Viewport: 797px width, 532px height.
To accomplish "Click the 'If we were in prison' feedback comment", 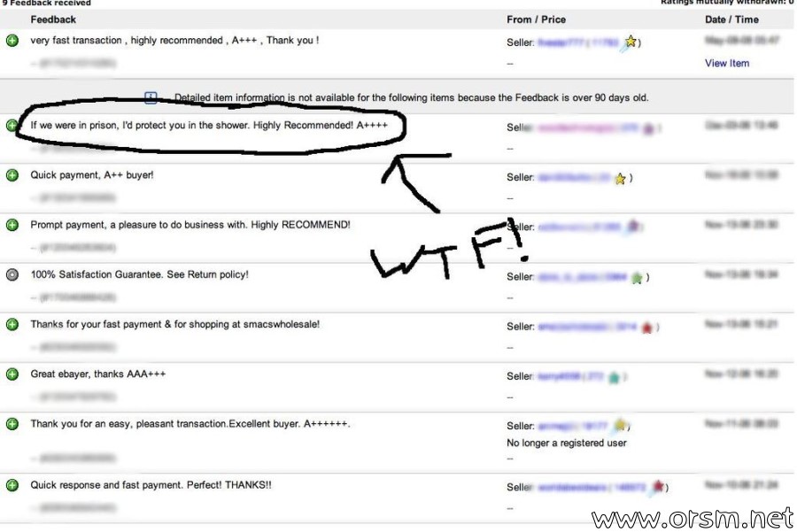I will coord(209,126).
